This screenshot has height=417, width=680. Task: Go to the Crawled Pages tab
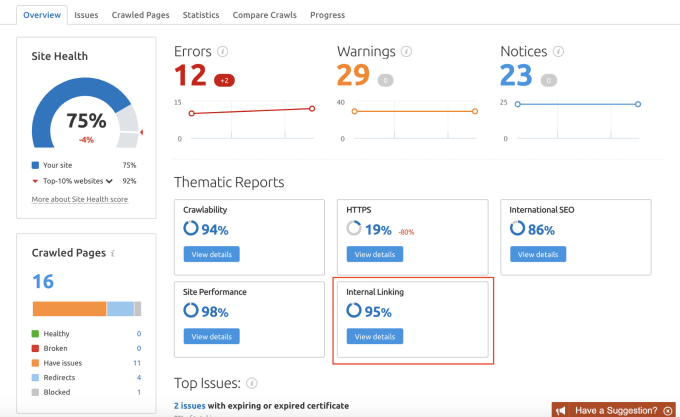click(x=140, y=15)
